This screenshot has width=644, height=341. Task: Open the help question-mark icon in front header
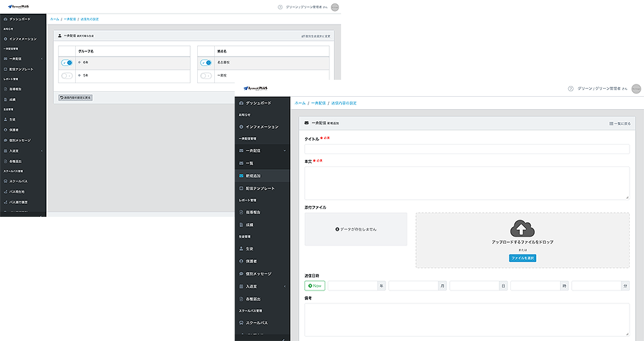(570, 89)
